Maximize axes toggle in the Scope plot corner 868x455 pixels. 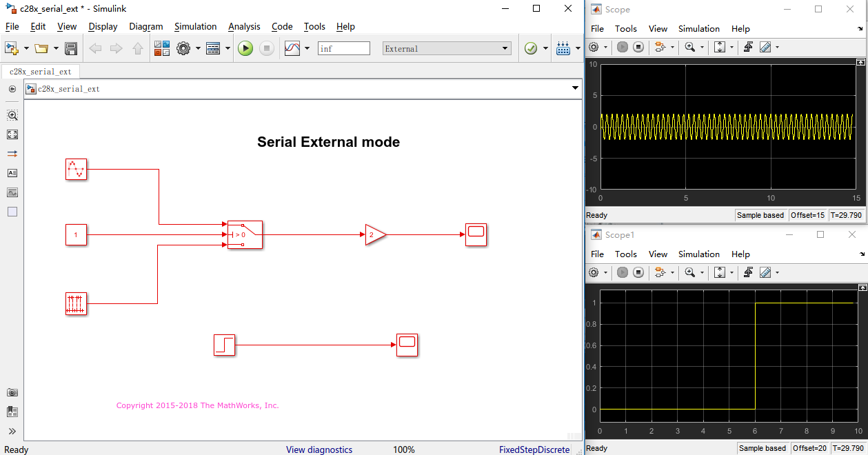coord(860,62)
